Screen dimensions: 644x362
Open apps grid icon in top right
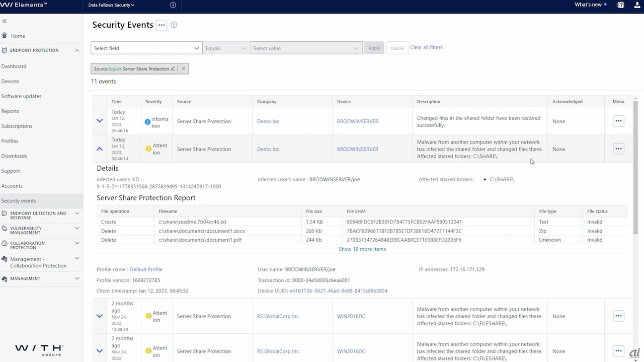[x=636, y=5]
